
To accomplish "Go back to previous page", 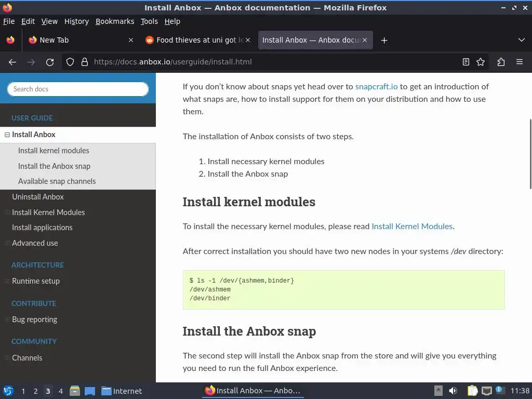I will (12, 62).
